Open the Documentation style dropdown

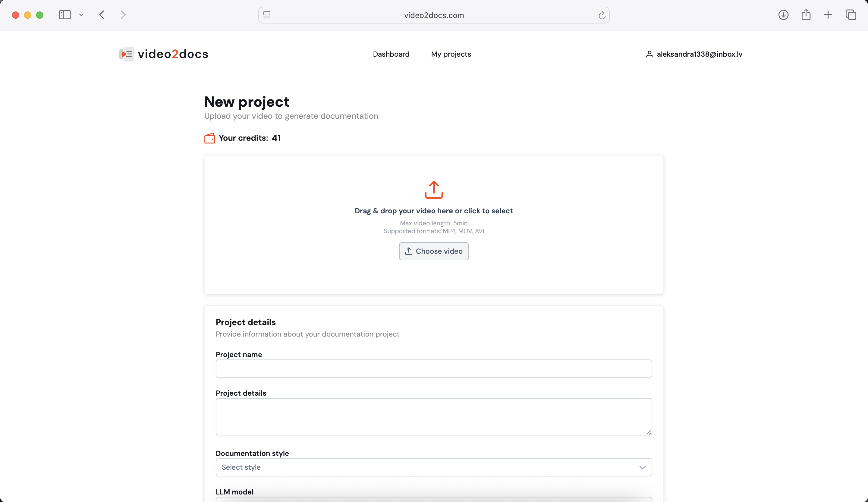[434, 467]
